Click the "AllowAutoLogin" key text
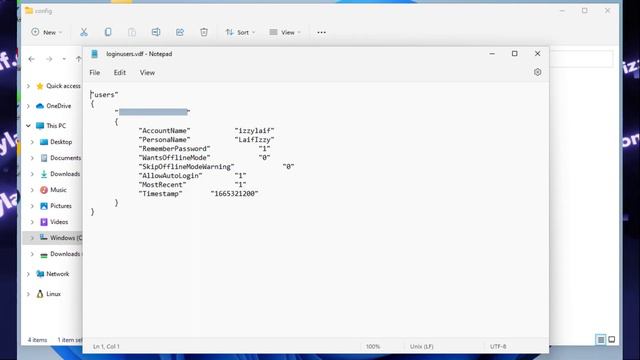This screenshot has width=640, height=360. (171, 176)
